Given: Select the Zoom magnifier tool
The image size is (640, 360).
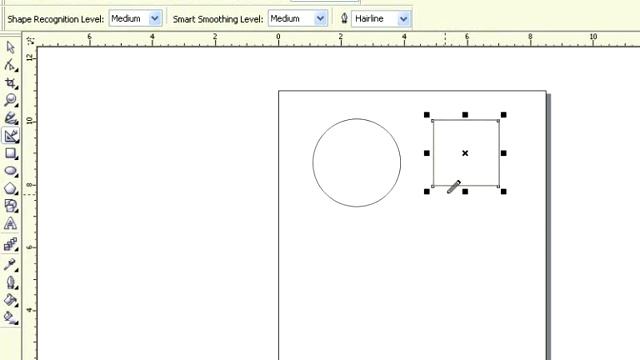Looking at the screenshot, I should tap(10, 100).
